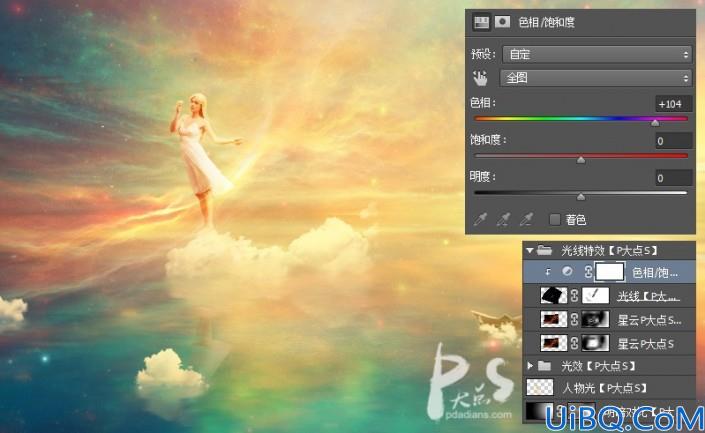Enable the 着色 colorize checkbox
The height and width of the screenshot is (433, 705).
(555, 219)
